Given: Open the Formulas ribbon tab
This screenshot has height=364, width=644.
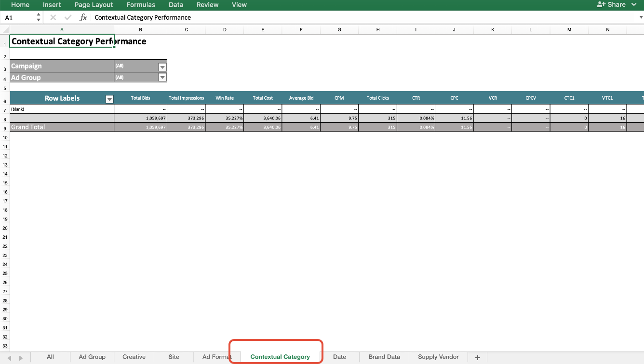Looking at the screenshot, I should 141,5.
